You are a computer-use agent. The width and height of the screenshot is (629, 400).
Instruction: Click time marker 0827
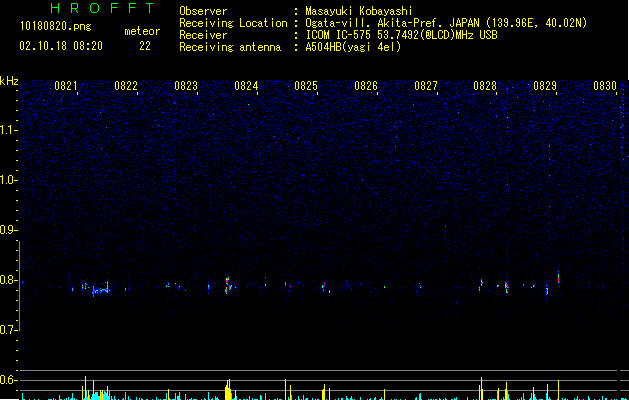click(x=426, y=86)
